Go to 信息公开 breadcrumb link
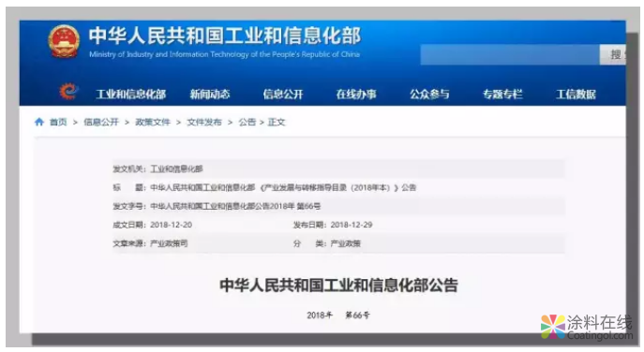 click(x=101, y=122)
